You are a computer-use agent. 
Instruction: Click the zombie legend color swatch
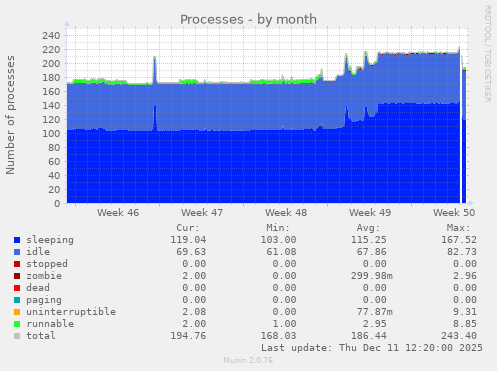point(17,276)
